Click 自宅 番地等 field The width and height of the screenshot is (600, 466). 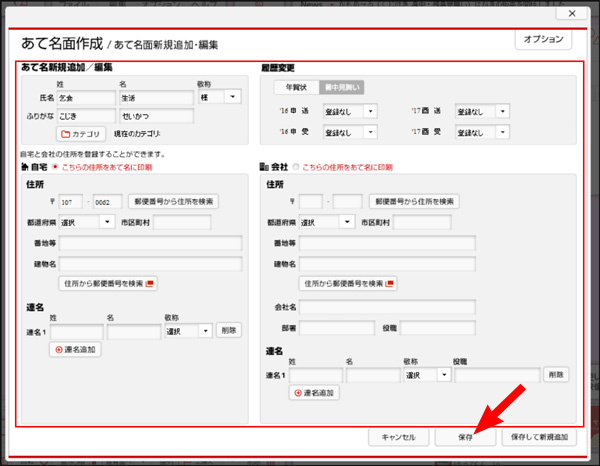[x=150, y=243]
